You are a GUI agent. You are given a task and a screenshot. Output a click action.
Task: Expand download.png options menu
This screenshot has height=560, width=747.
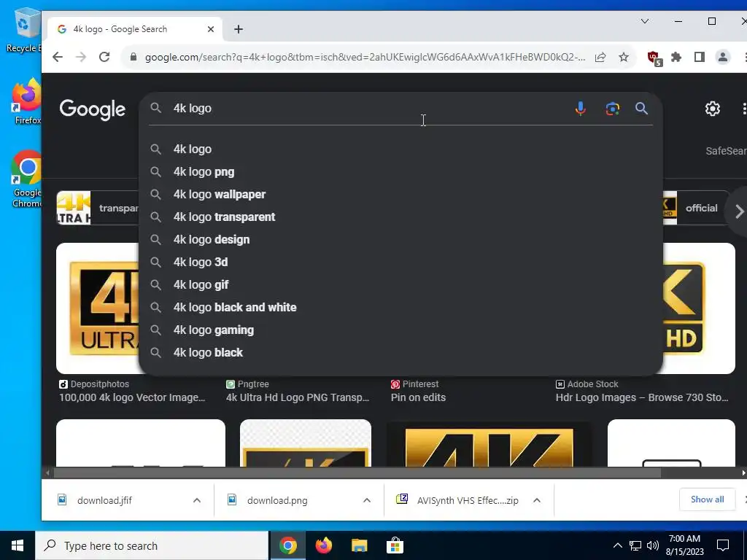coord(367,500)
